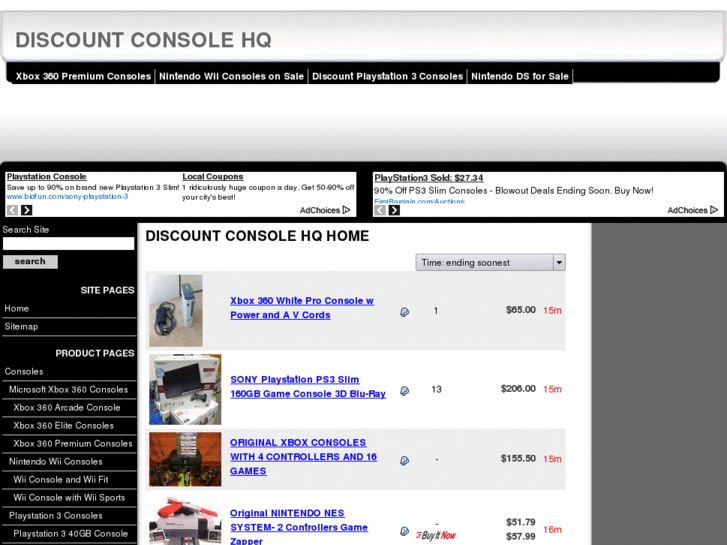Click $65.00 price in Xbox 360 row
This screenshot has height=545, width=727.
[521, 310]
